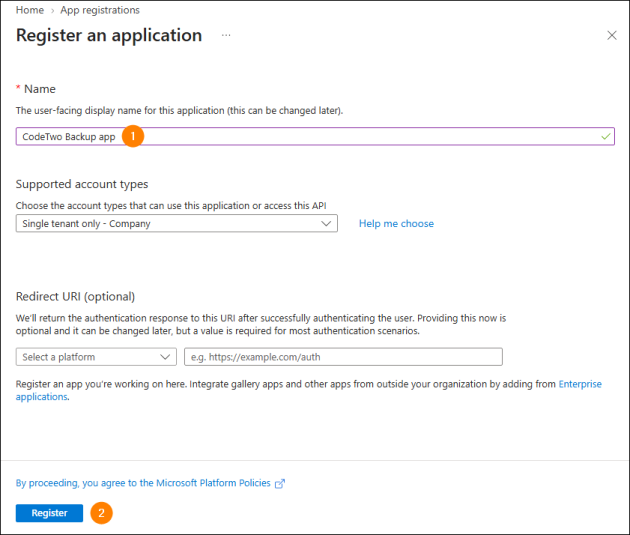Open Microsoft Platform Policies link
630x535 pixels.
tap(143, 483)
